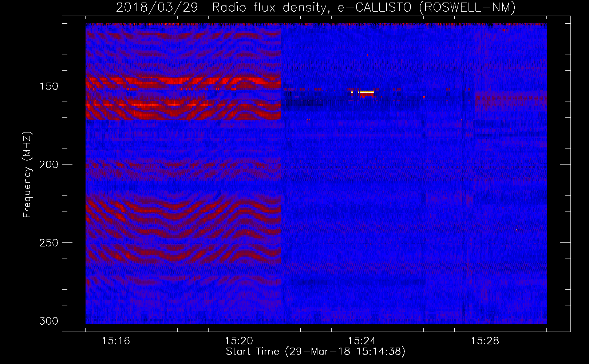Click the "Start Time (29-Mar-18 15:14:38)" x-axis label
This screenshot has height=364, width=589.
tap(316, 352)
